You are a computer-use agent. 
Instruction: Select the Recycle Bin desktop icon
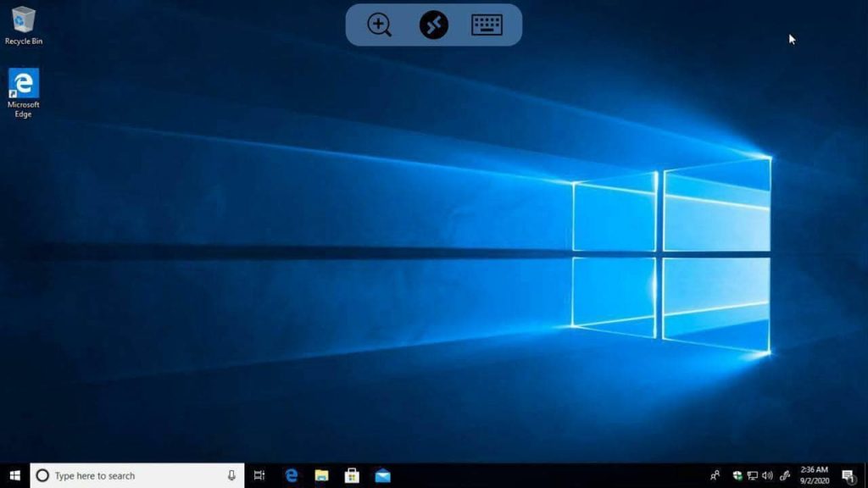pos(23,25)
